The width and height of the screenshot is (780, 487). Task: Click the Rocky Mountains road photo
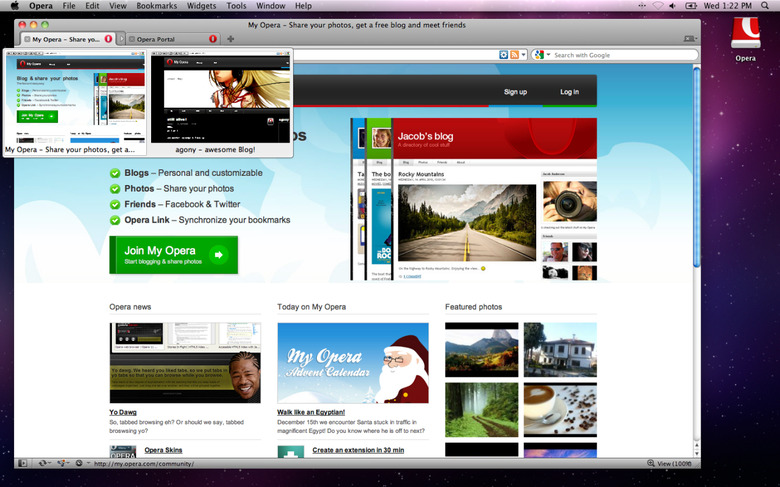[467, 222]
